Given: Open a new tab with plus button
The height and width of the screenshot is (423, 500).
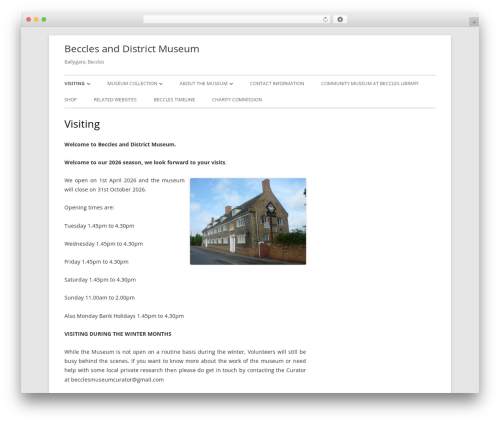Looking at the screenshot, I should pos(474,22).
